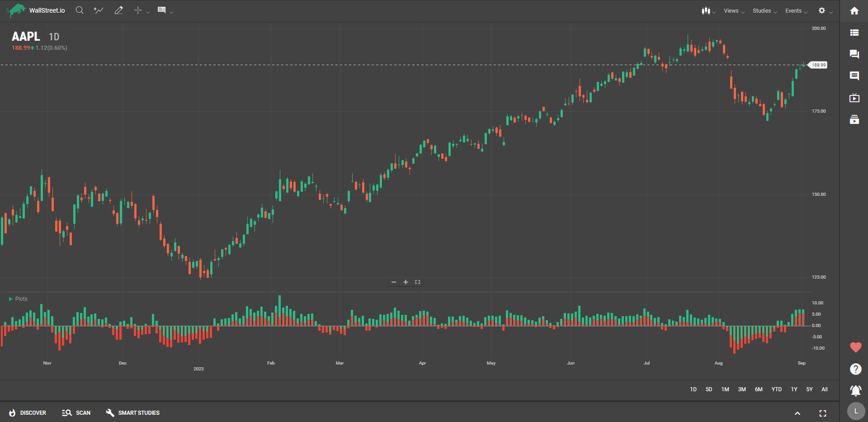Click the red heart favorites icon
This screenshot has width=868, height=422.
[x=856, y=347]
